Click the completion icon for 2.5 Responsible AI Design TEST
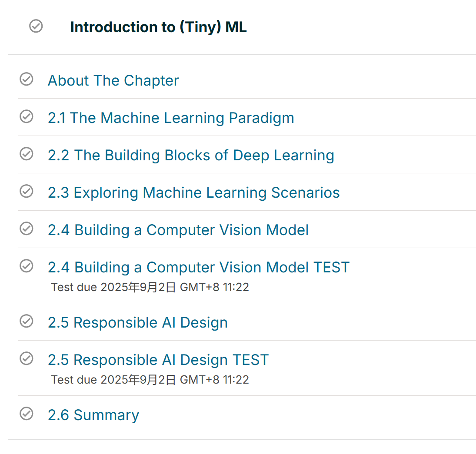Screen dimensions: 476x454 coord(27,358)
